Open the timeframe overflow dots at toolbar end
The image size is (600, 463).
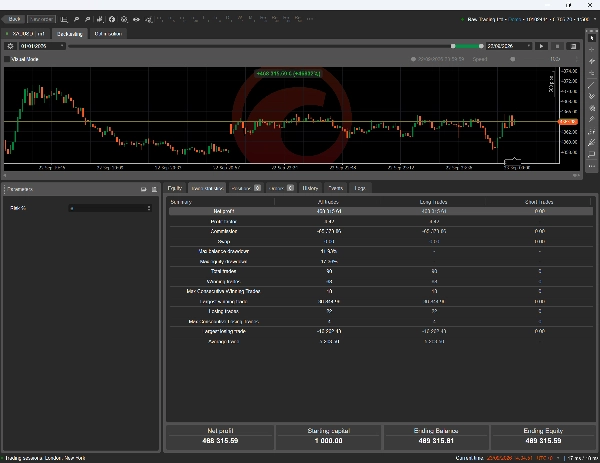pos(310,19)
